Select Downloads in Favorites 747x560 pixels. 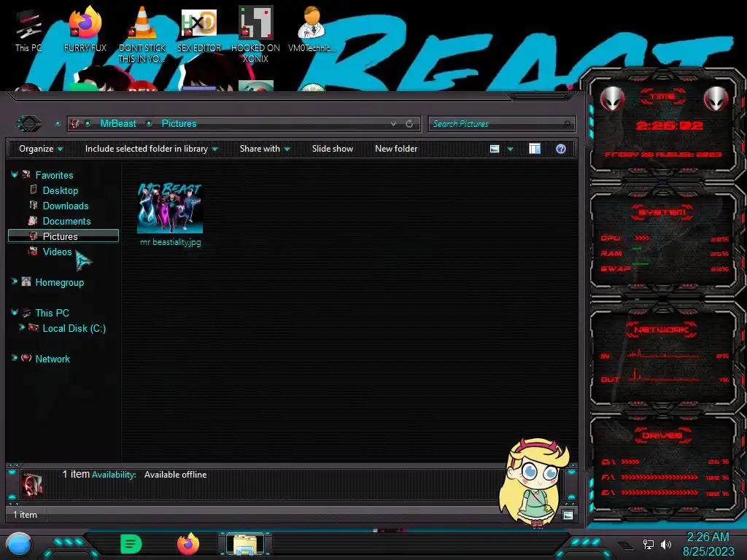click(65, 206)
